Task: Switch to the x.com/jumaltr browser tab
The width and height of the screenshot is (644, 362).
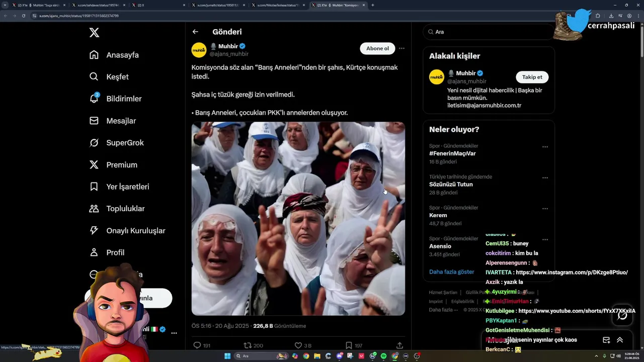Action: click(218, 5)
